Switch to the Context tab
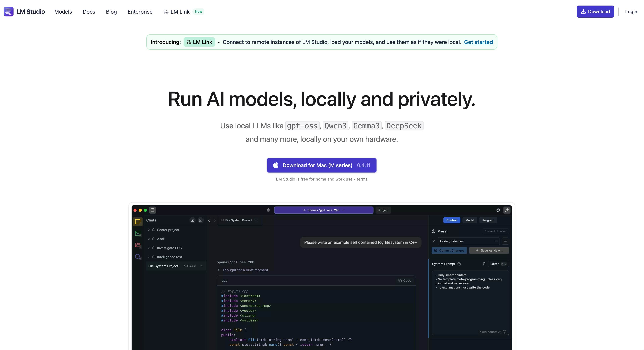The height and width of the screenshot is (350, 644). point(452,220)
